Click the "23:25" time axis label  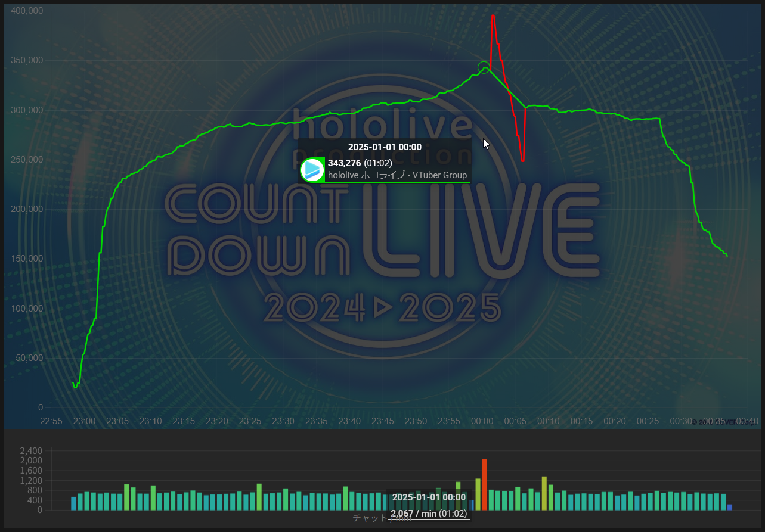(250, 421)
